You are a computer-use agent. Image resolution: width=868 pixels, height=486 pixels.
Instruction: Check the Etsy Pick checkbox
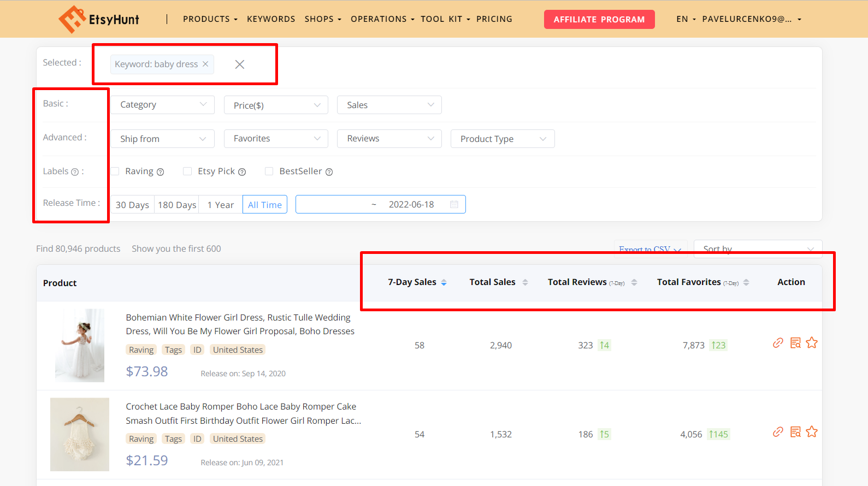(x=187, y=171)
